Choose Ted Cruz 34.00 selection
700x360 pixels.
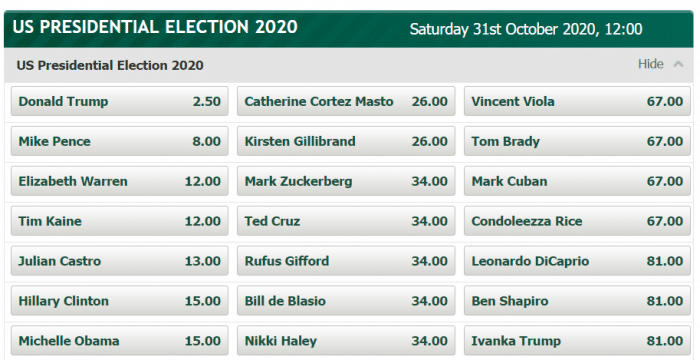tap(346, 221)
